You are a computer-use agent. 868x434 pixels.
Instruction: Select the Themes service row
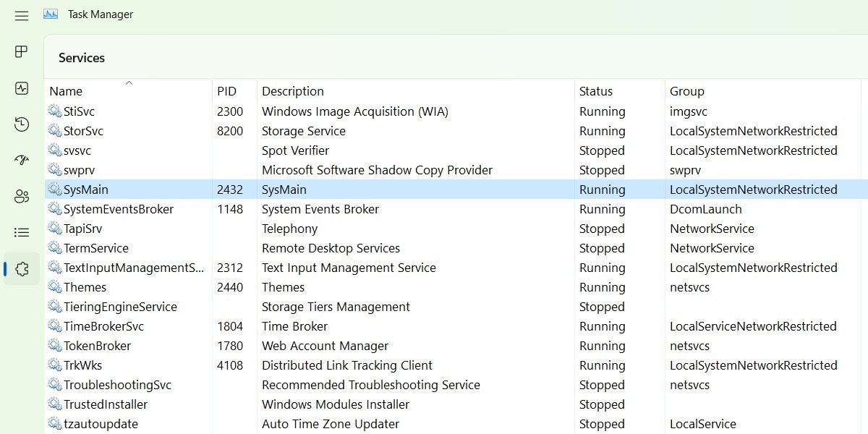(217, 287)
